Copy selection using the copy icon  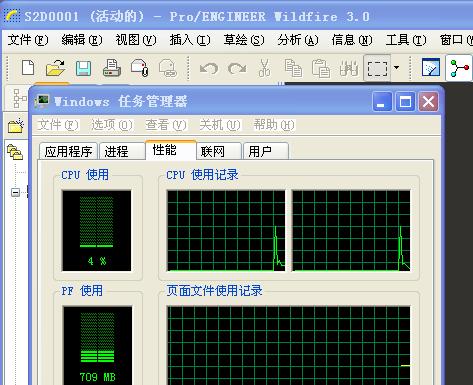point(293,68)
